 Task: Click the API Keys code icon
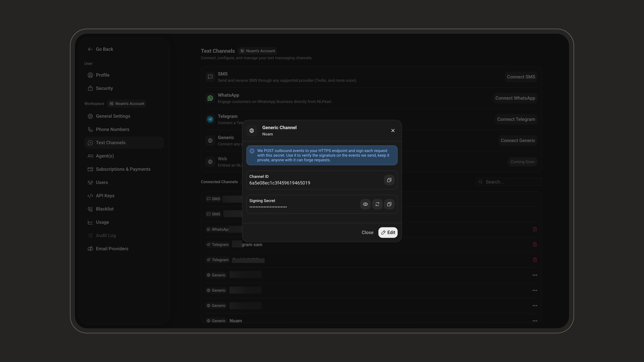(90, 196)
